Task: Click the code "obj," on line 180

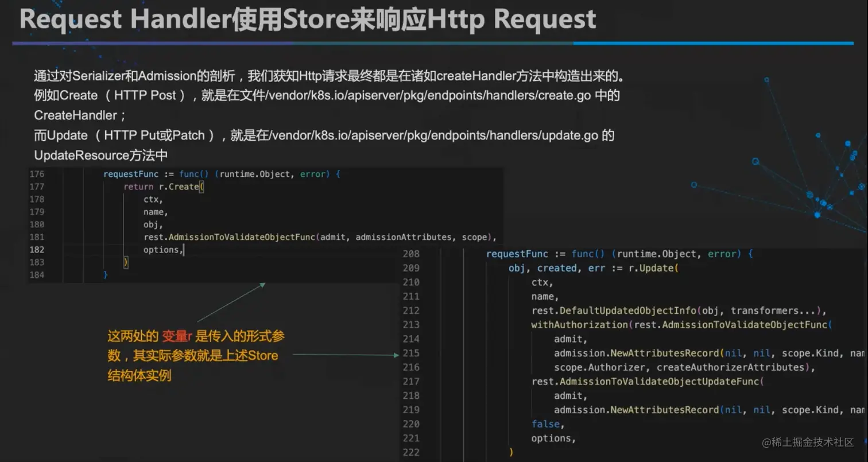Action: click(153, 224)
